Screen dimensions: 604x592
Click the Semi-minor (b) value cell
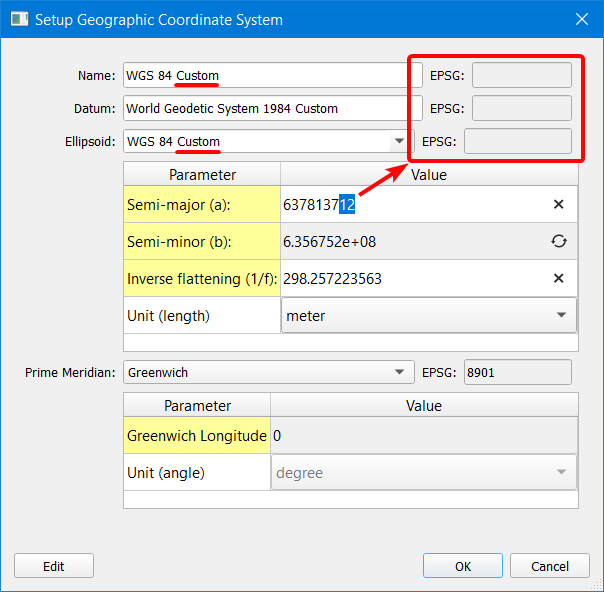tap(410, 241)
